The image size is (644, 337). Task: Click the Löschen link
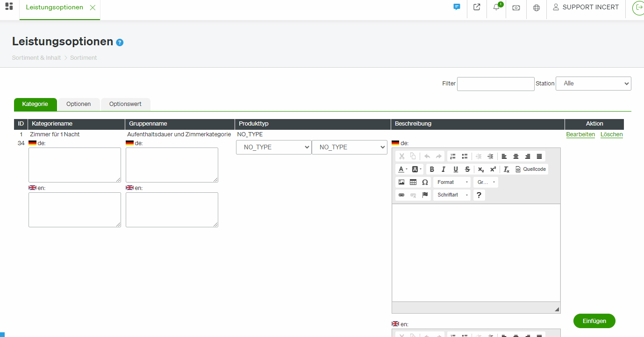[x=612, y=134]
